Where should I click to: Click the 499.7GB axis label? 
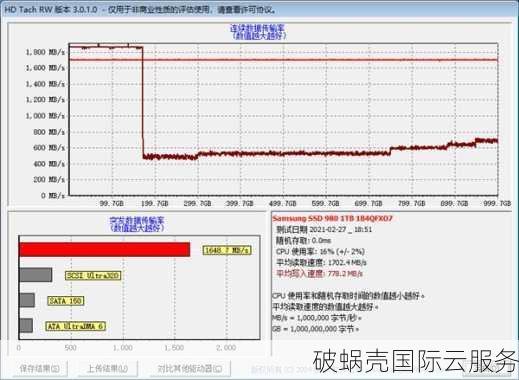283,203
